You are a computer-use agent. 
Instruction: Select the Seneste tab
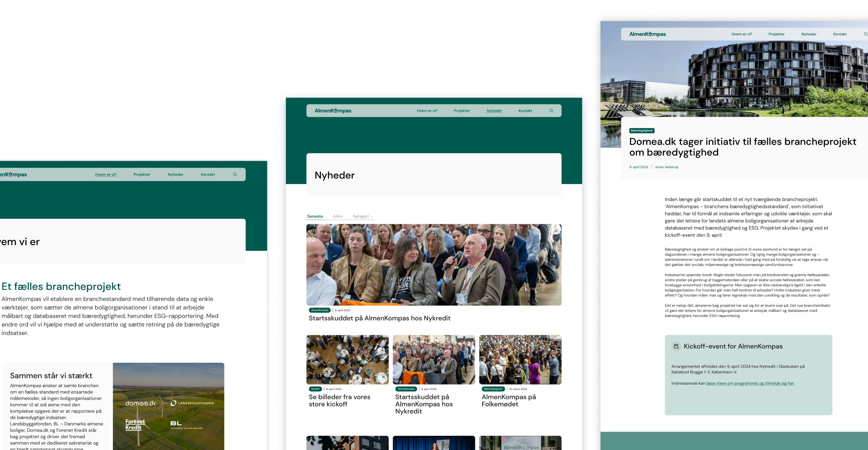click(x=315, y=216)
